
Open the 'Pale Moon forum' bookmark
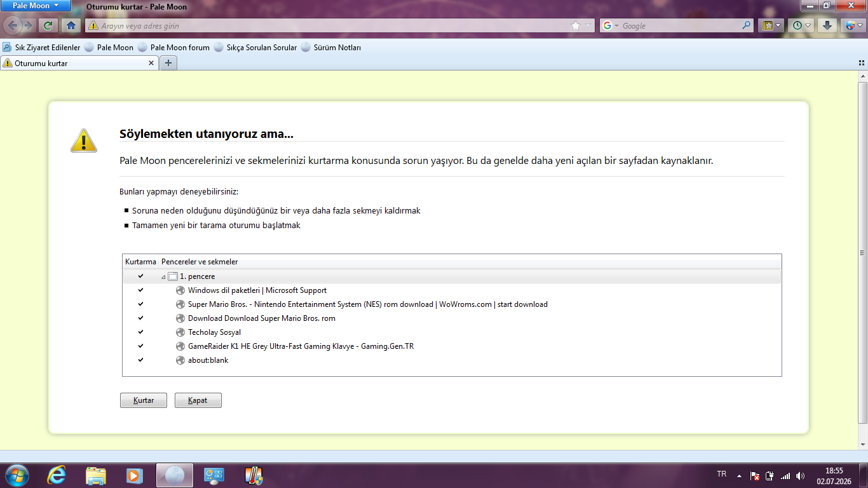173,48
